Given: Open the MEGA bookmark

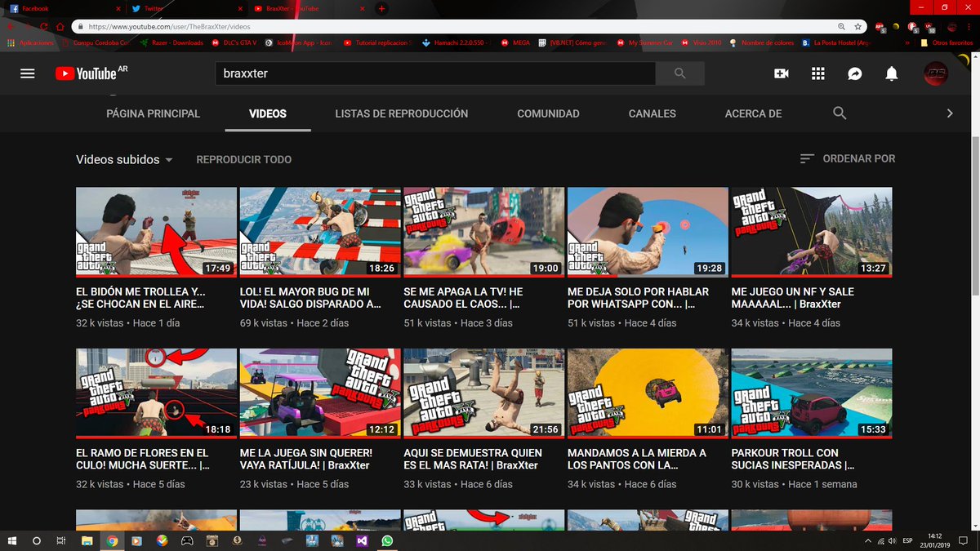Looking at the screenshot, I should point(515,42).
